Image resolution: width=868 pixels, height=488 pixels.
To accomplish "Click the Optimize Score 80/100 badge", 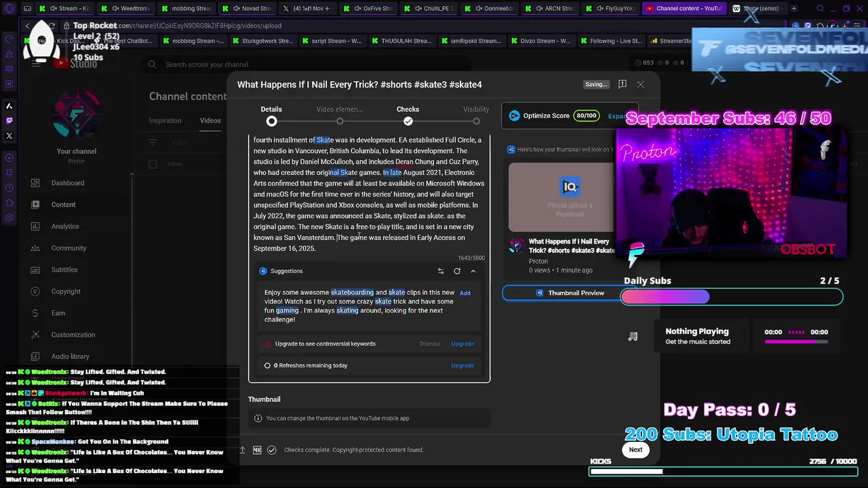I will [x=587, y=116].
